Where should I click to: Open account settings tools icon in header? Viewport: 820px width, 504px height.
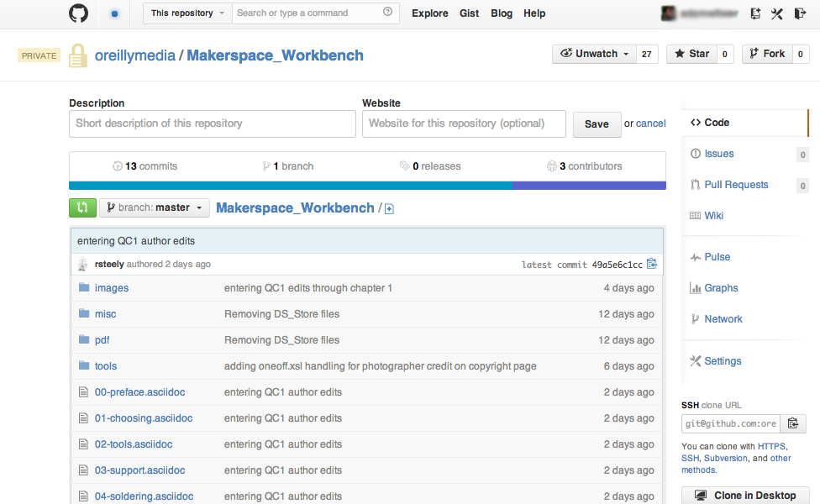pos(777,13)
